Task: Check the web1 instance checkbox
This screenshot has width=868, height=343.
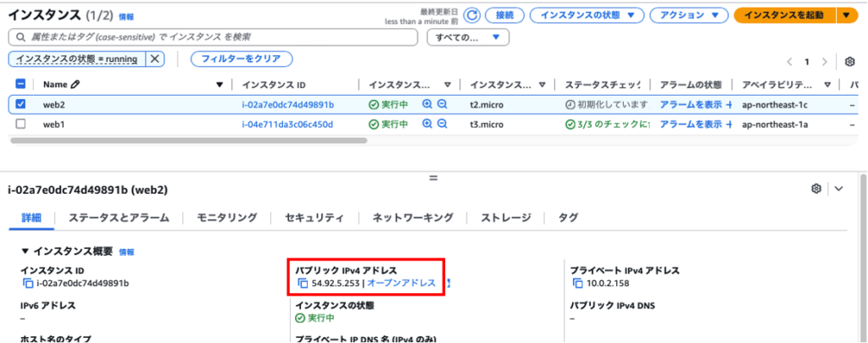Action: [20, 124]
